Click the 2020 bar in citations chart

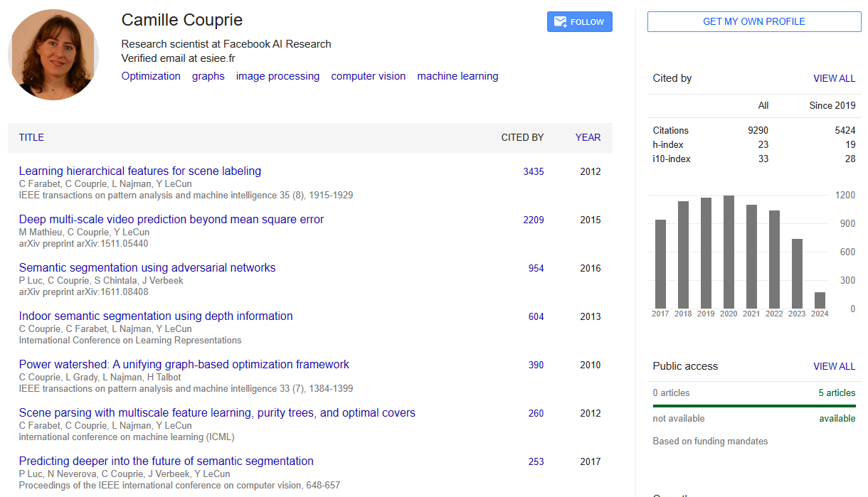click(x=729, y=252)
